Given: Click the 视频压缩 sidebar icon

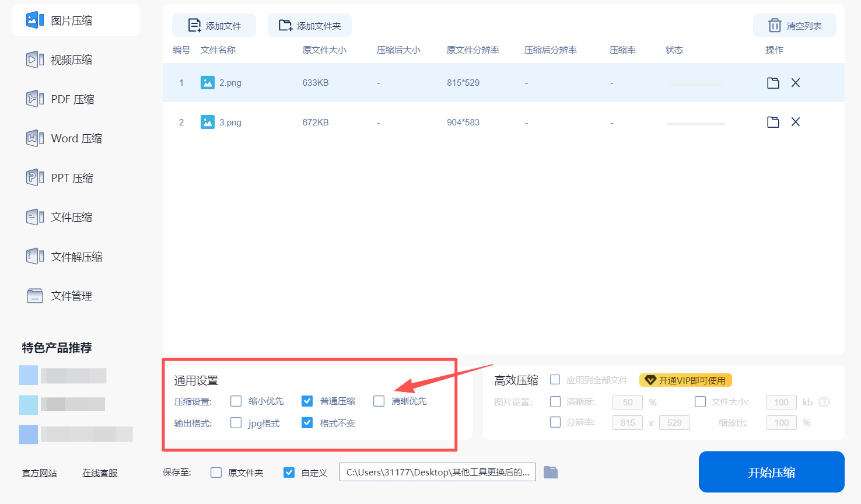Looking at the screenshot, I should pos(35,60).
